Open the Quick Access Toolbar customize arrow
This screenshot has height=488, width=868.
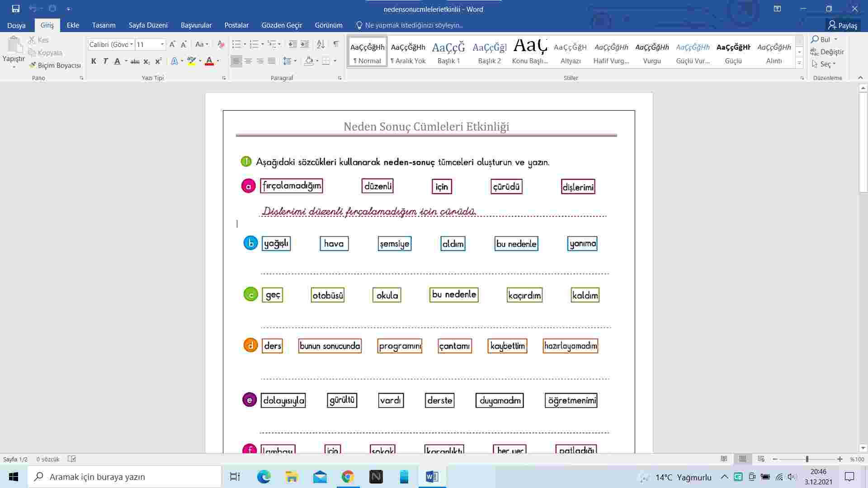point(68,9)
